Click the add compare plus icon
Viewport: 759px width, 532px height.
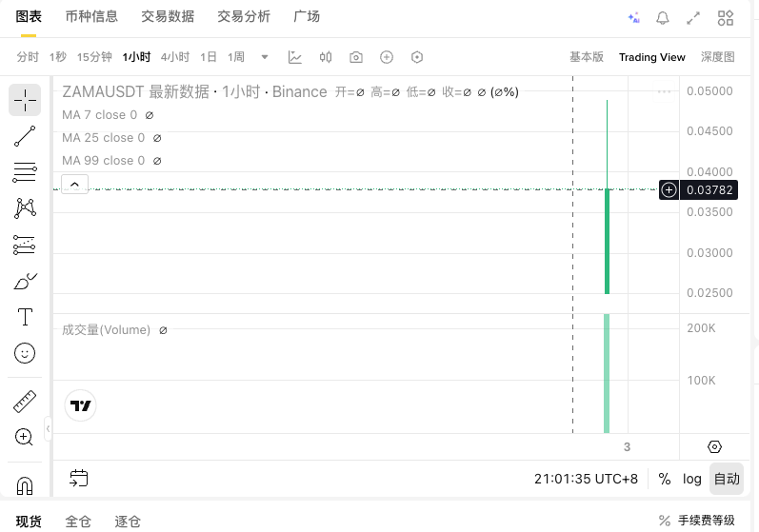pyautogui.click(x=387, y=57)
